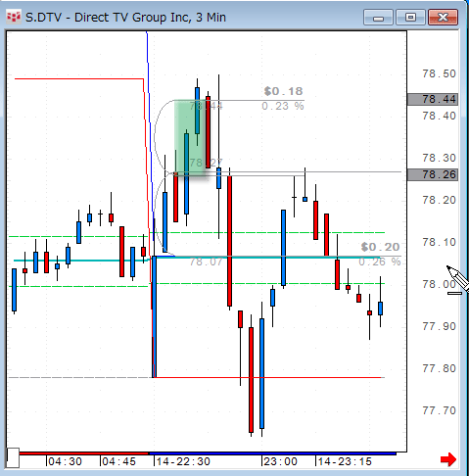This screenshot has height=476, width=469.
Task: Minimize the S.DTV chart window
Action: point(378,18)
